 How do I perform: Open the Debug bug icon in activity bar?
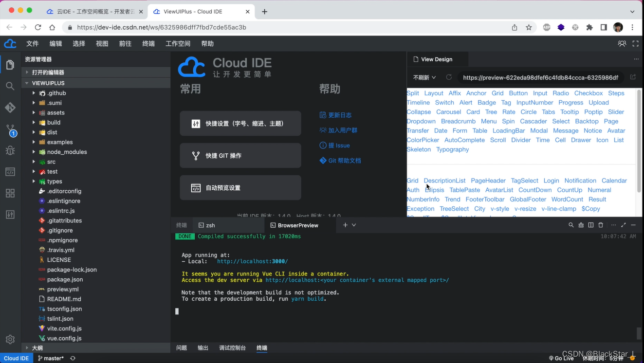[x=10, y=150]
